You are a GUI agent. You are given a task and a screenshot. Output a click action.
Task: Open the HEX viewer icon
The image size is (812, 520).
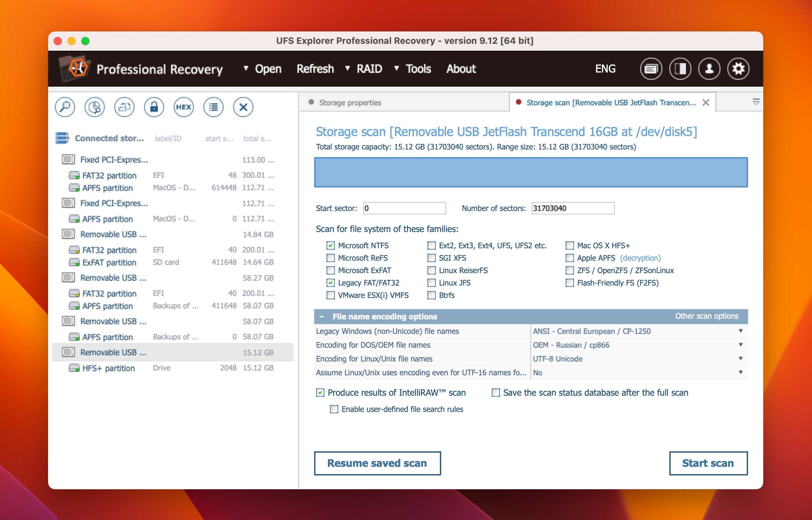pos(183,107)
